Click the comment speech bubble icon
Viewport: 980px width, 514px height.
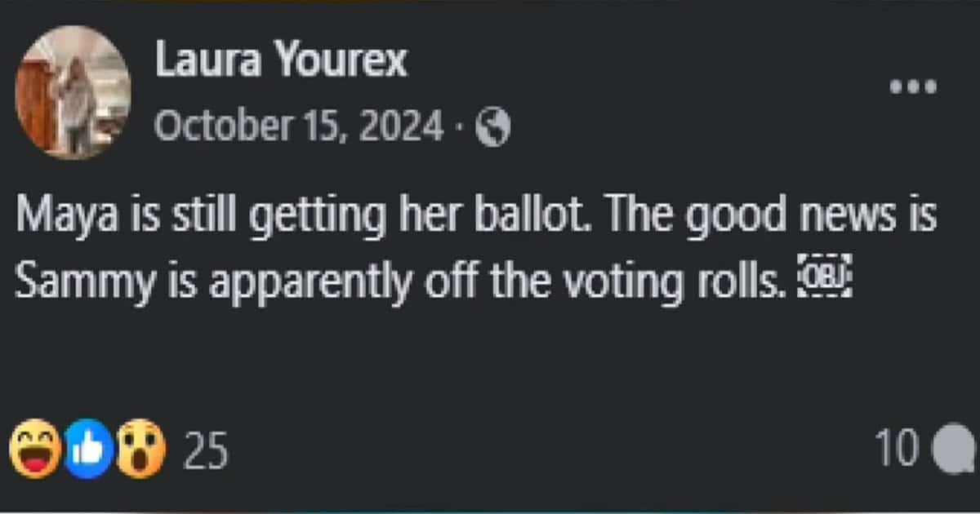(x=954, y=450)
